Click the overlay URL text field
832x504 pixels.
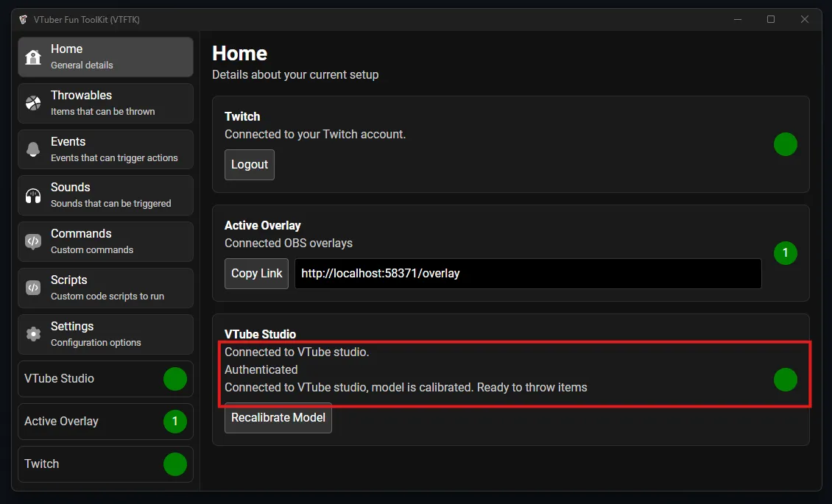527,273
